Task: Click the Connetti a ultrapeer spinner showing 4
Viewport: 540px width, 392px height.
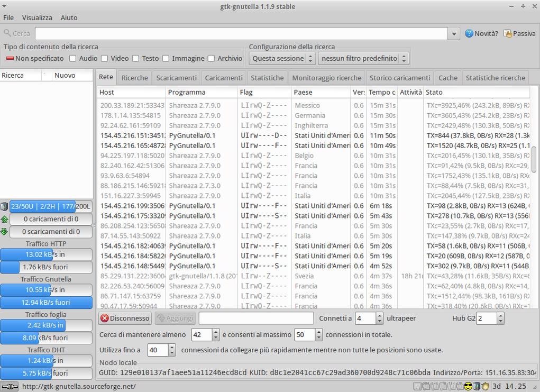Action: [x=369, y=318]
